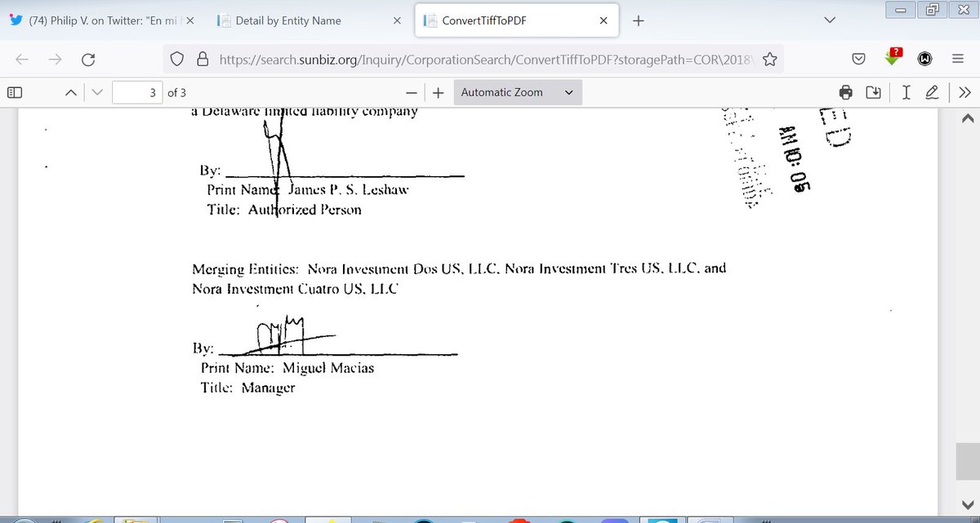Viewport: 980px width, 523px height.
Task: Open a new browser tab
Action: click(638, 21)
